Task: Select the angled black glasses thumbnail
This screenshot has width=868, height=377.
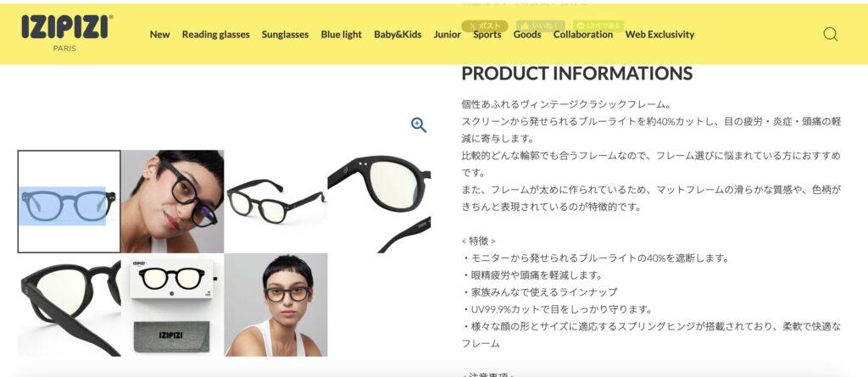Action: (x=275, y=202)
